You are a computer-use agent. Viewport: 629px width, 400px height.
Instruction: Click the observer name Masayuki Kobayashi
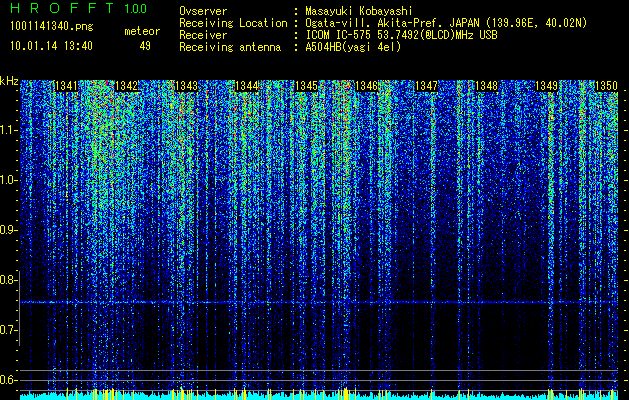359,11
